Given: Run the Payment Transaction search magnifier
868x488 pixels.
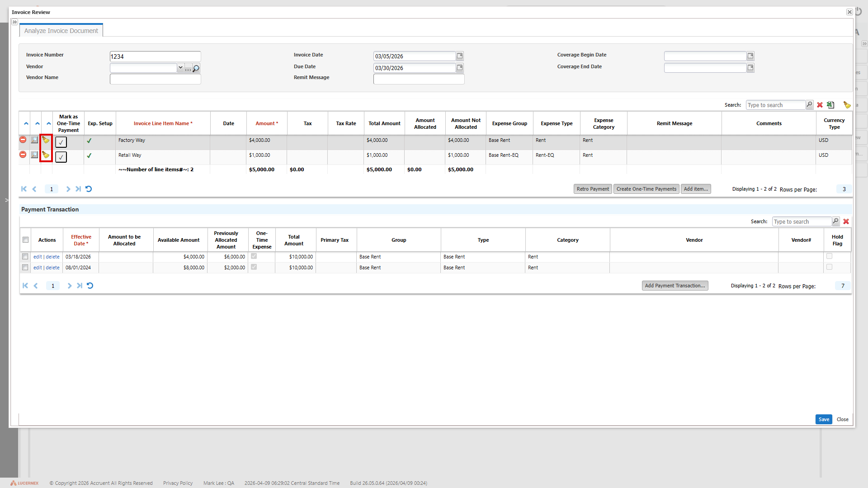Looking at the screenshot, I should click(835, 221).
